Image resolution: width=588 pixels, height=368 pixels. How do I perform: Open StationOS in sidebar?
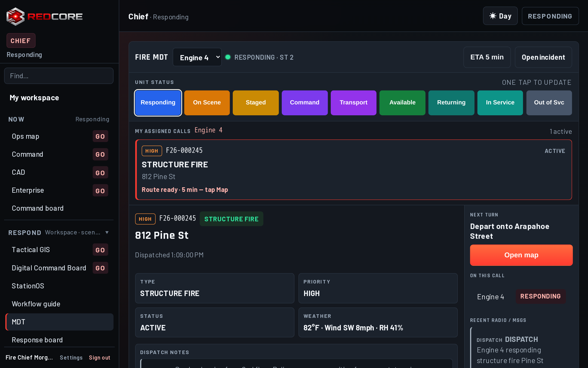[x=28, y=286]
